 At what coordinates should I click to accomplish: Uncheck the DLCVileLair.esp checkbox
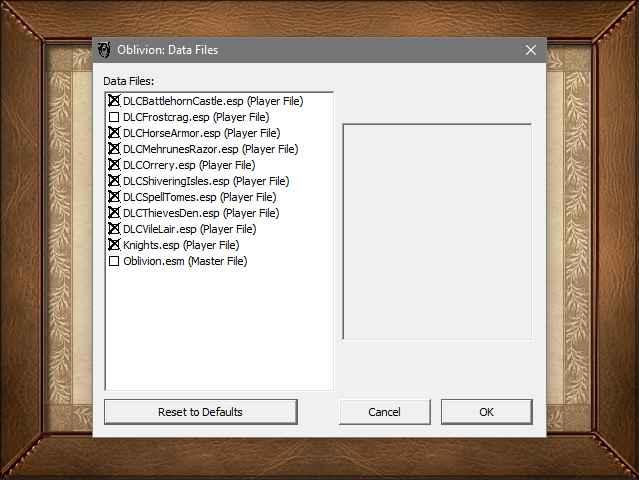pyautogui.click(x=114, y=229)
